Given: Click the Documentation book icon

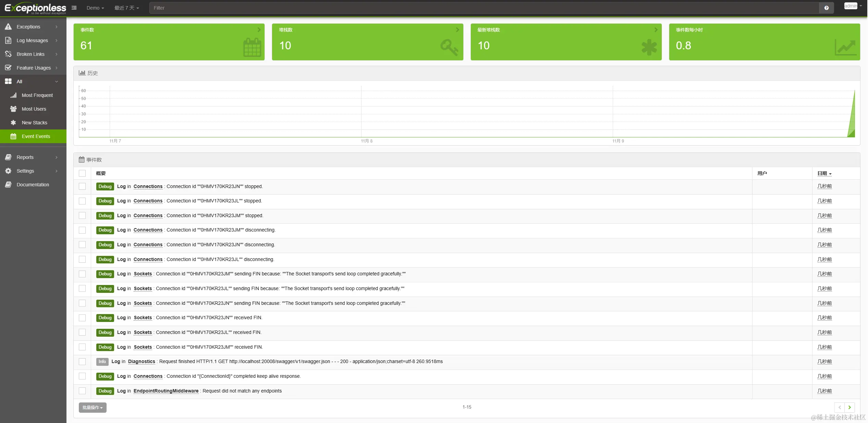Looking at the screenshot, I should pyautogui.click(x=8, y=185).
